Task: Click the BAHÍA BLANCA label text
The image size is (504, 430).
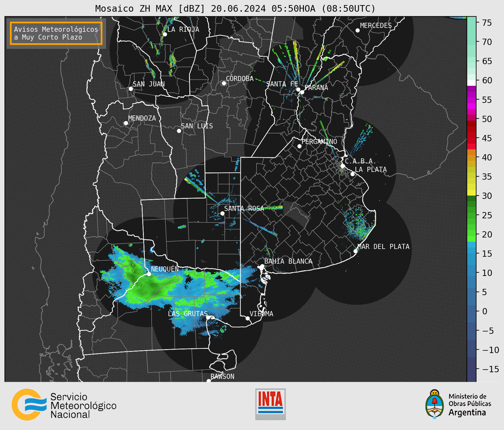Action: [288, 261]
